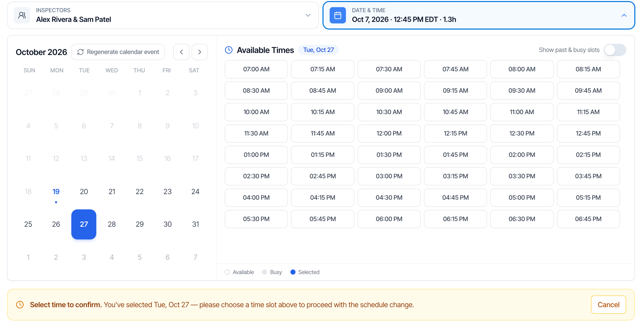644x324 pixels.
Task: Select the 11:45 AM time slot
Action: pos(323,133)
